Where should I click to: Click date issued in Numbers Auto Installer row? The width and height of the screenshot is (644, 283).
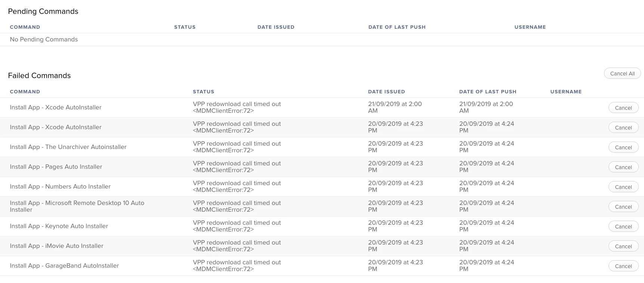tap(395, 187)
